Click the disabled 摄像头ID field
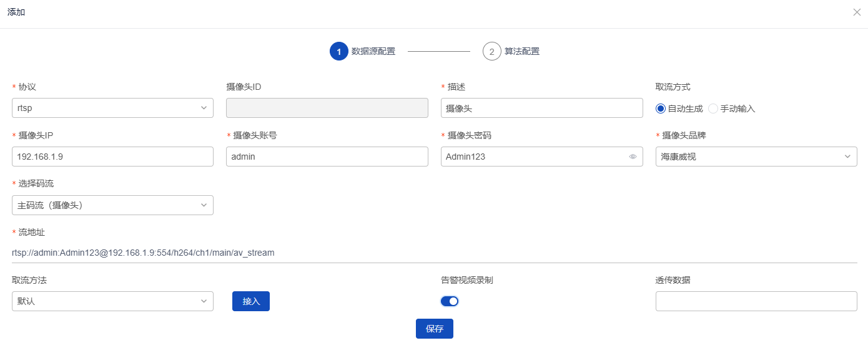This screenshot has width=868, height=348. tap(327, 108)
